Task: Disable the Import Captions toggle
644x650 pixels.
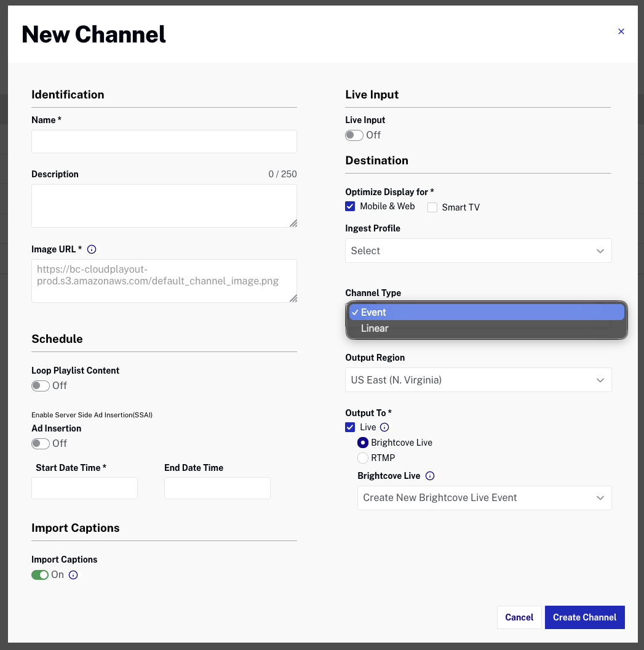Action: tap(40, 575)
